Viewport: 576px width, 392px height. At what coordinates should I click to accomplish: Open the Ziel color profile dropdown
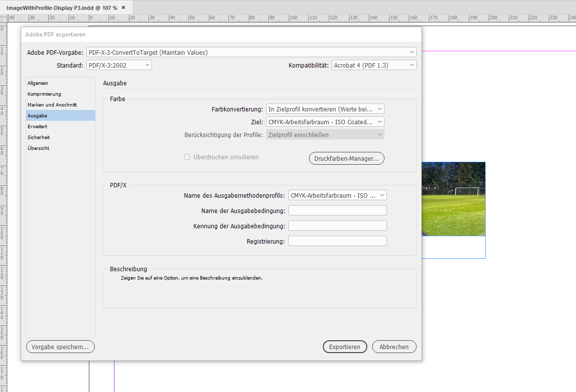pos(325,121)
